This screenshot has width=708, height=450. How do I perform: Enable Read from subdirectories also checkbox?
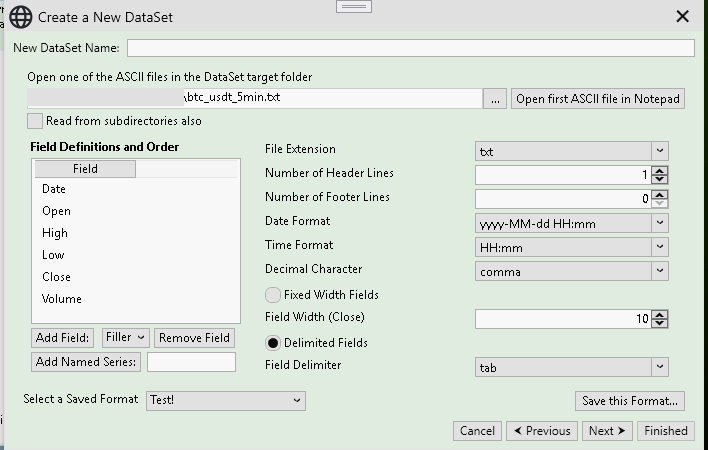point(36,121)
